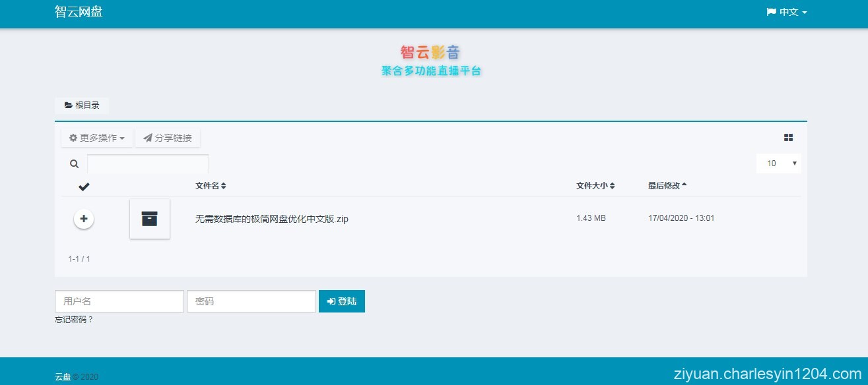Viewport: 868px width, 385px height.
Task: Select the gear icon in 更多操作 button
Action: point(73,137)
